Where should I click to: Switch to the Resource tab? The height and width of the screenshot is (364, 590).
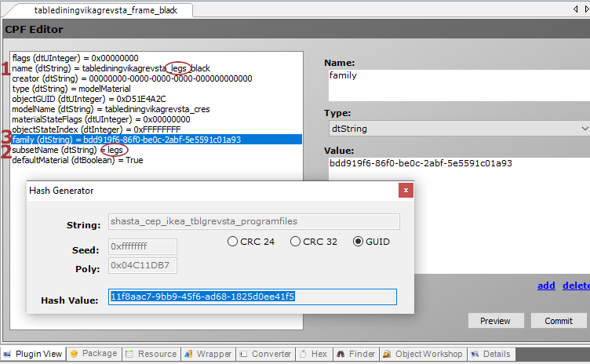151,354
